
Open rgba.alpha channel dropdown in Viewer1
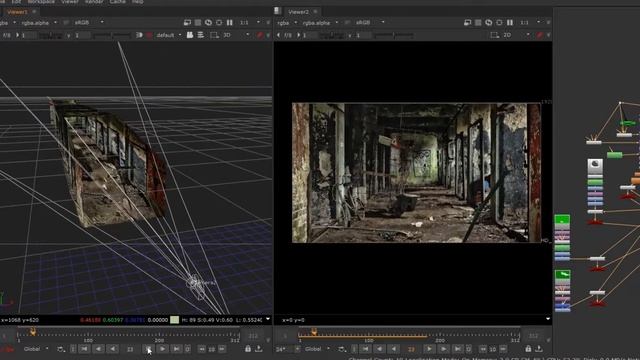[39, 23]
